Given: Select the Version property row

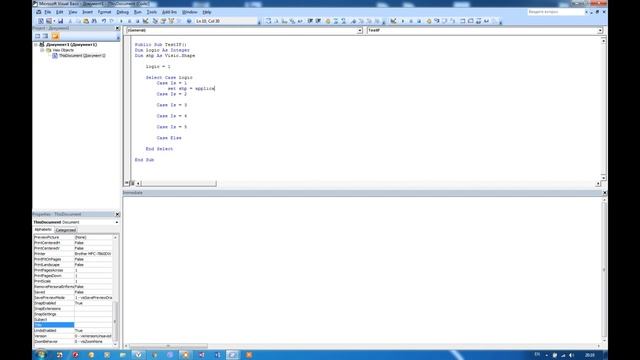Looking at the screenshot, I should tap(73, 336).
